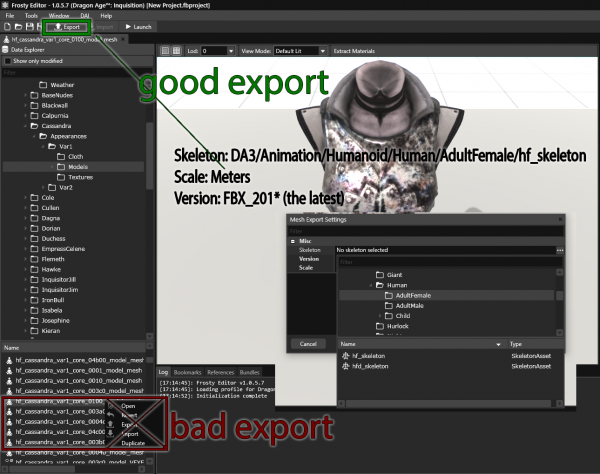The image size is (600, 474).
Task: Collapse the Var1 folder
Action: [43, 147]
